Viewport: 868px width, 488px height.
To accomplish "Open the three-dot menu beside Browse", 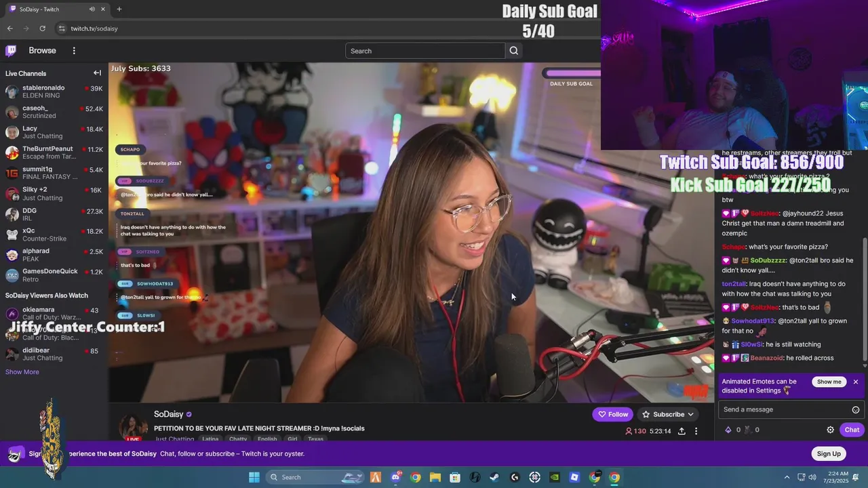I will [74, 50].
